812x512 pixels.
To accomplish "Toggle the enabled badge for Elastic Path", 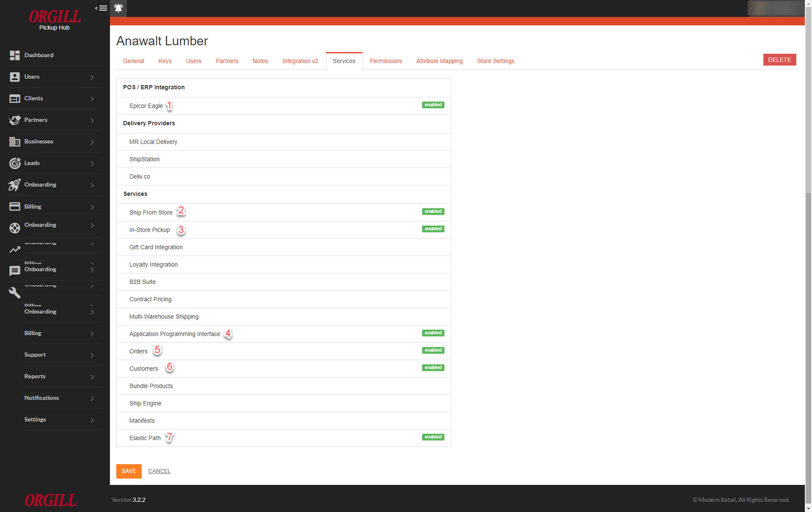I will tap(433, 437).
